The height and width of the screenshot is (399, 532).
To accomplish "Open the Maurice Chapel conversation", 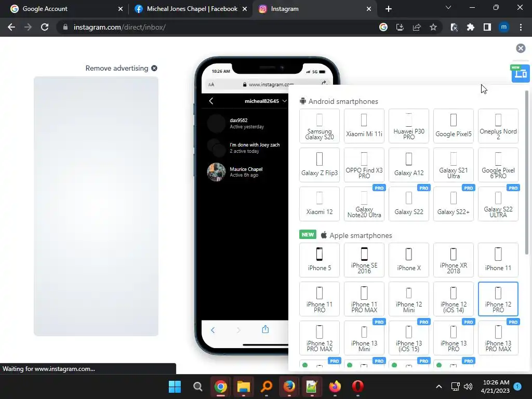I will (245, 172).
